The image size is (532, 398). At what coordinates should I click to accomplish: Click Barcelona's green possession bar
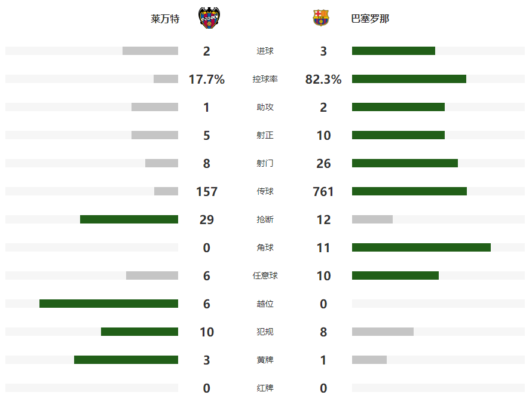click(x=409, y=79)
